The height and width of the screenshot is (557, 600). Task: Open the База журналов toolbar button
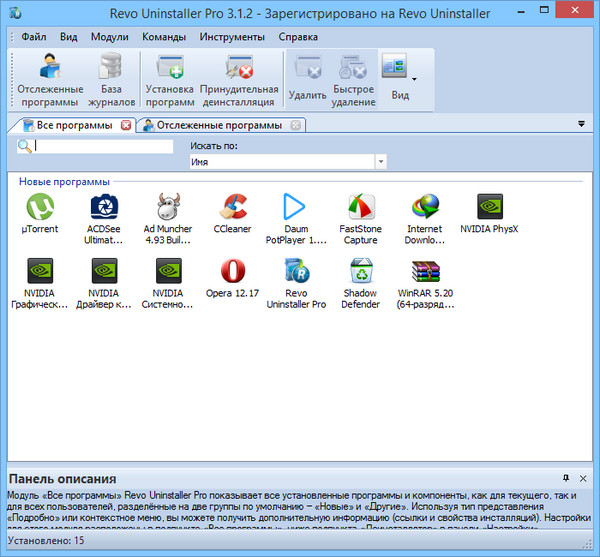pyautogui.click(x=111, y=80)
